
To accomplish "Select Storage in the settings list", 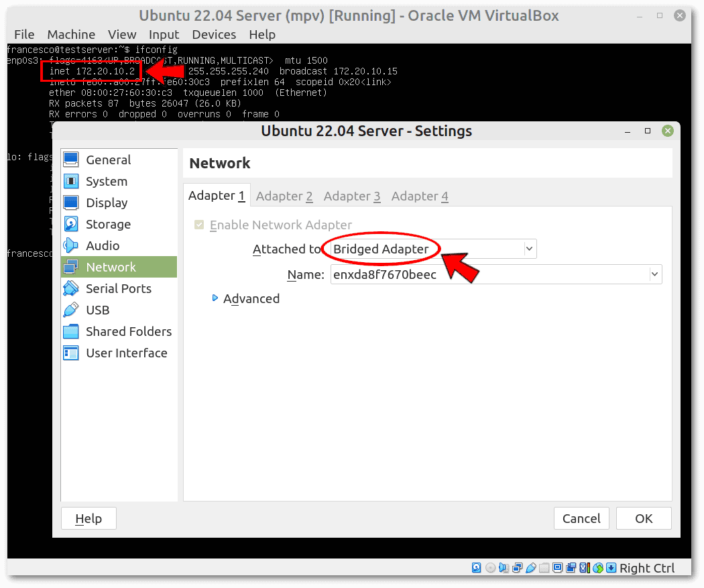I will click(x=119, y=223).
